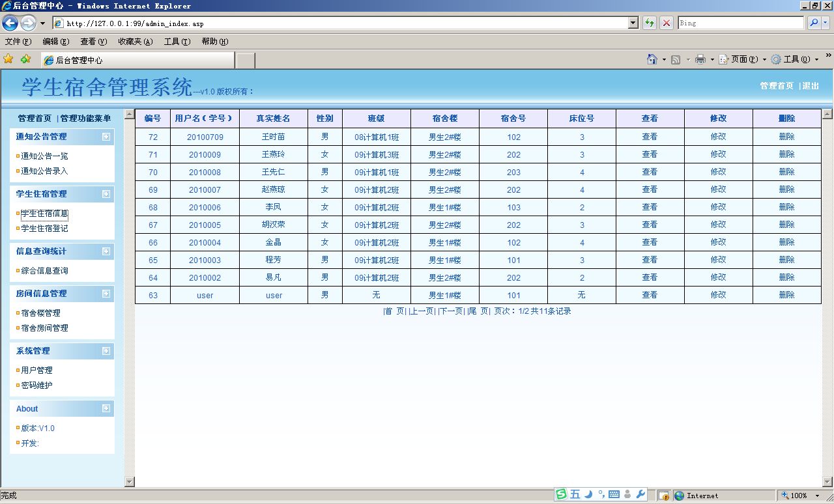Open the 宿舍楼管理 sidebar link
Image resolution: width=834 pixels, height=504 pixels.
[40, 313]
